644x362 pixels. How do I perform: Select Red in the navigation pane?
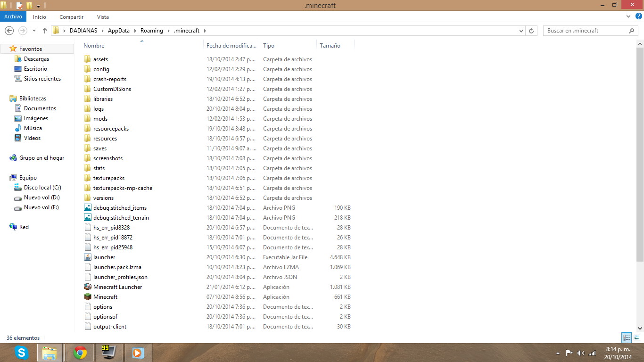(x=24, y=227)
